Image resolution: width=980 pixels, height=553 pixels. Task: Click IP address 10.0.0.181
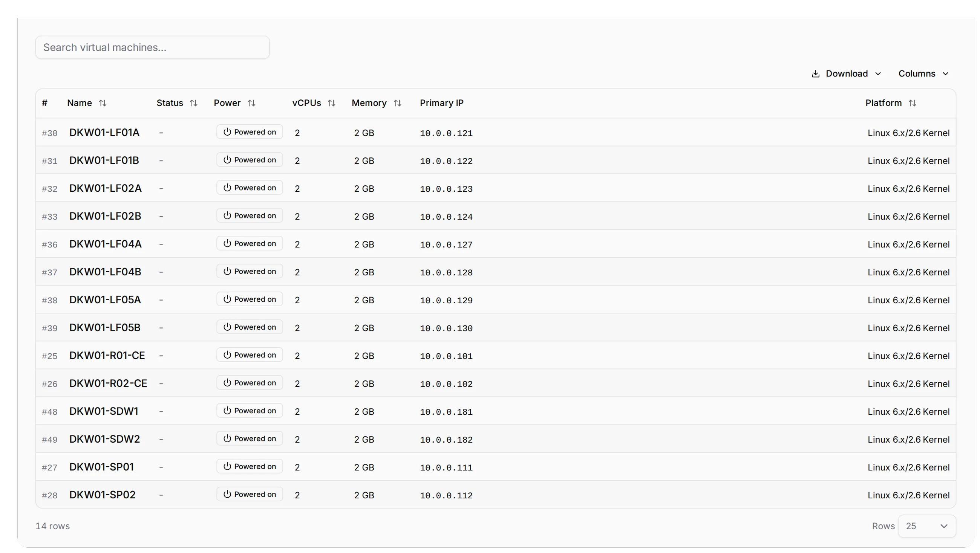point(446,411)
